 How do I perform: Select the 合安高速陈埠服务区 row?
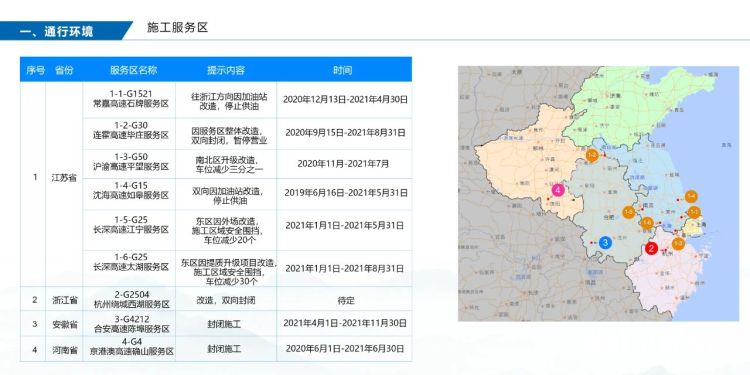(x=216, y=324)
